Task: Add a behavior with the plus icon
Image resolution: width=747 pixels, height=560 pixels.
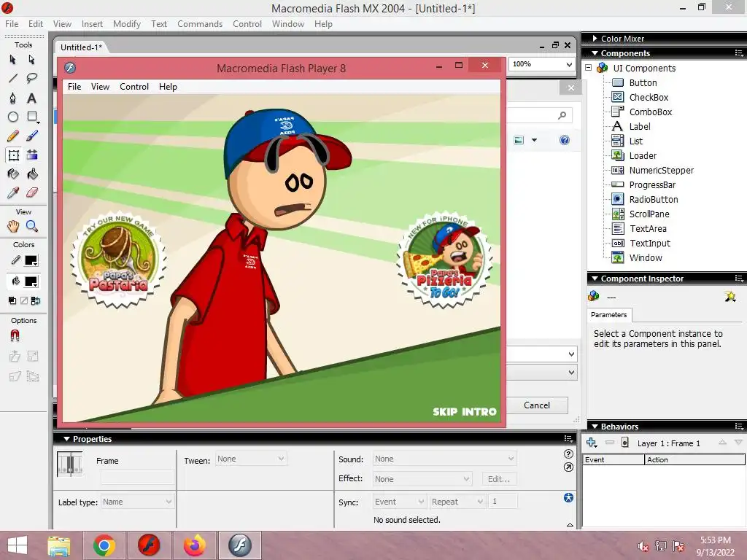Action: point(592,443)
